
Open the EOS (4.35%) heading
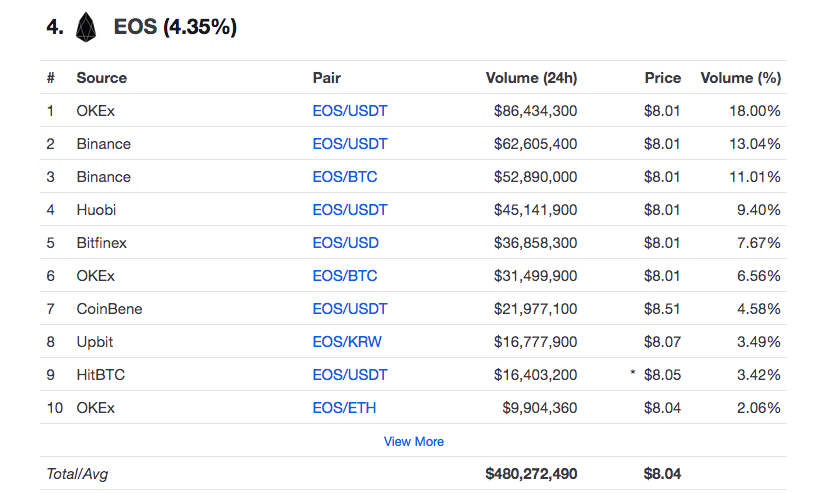175,27
